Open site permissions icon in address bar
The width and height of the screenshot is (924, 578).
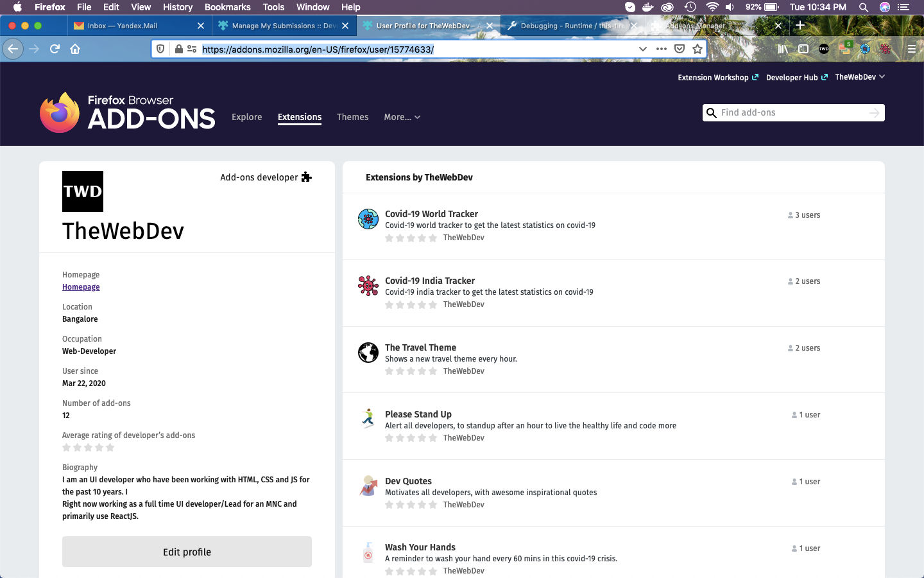click(192, 49)
